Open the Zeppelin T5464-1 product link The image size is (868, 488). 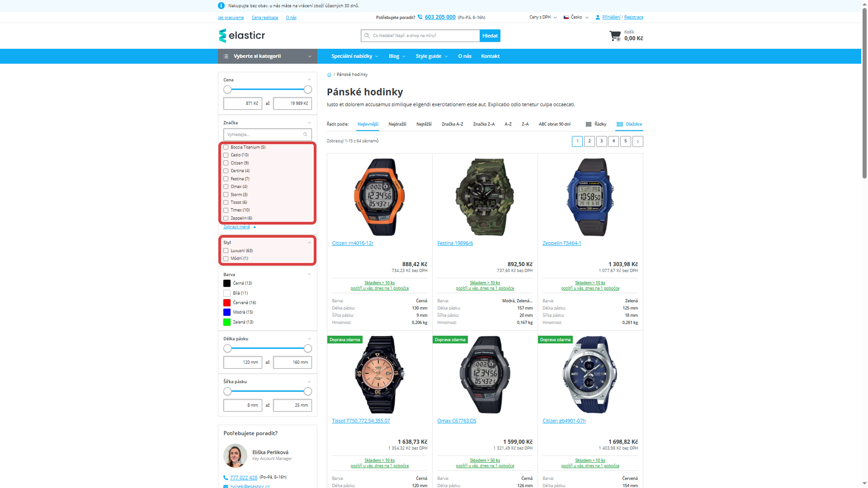coord(562,243)
